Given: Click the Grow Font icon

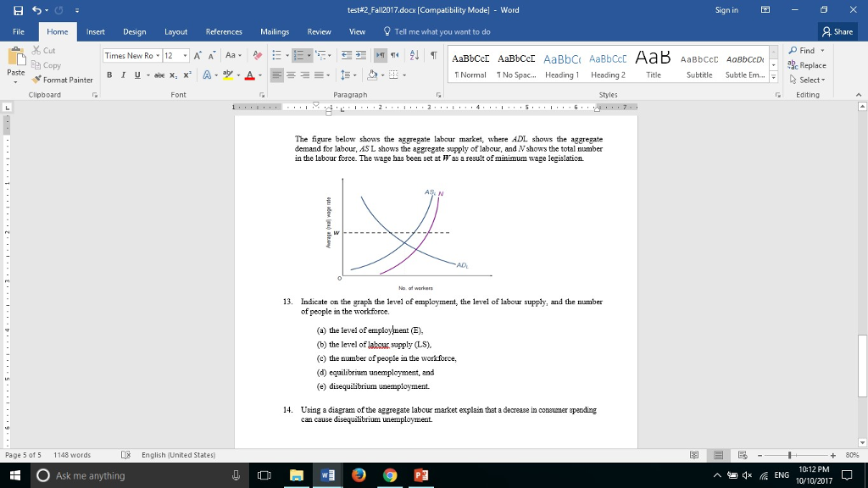Looking at the screenshot, I should click(x=198, y=56).
